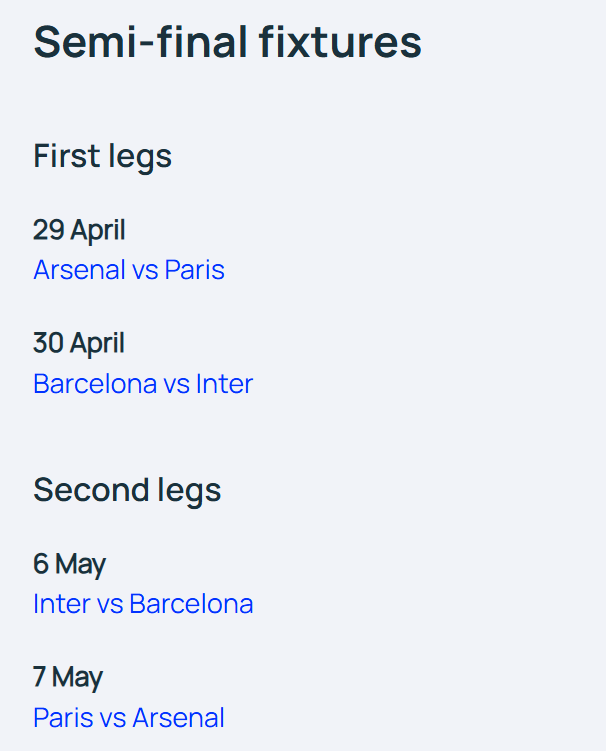This screenshot has width=606, height=751.
Task: Click the 7 May date label
Action: pyautogui.click(x=68, y=678)
